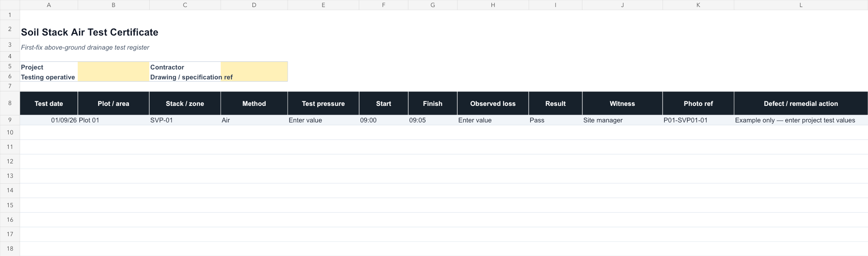This screenshot has width=868, height=256.
Task: Select column F header
Action: point(384,5)
